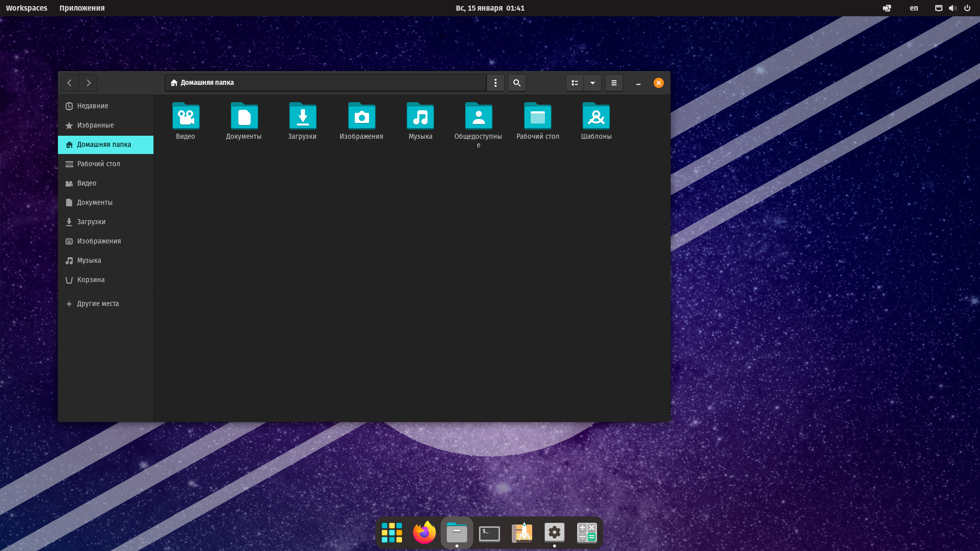Open Недавние in the sidebar
Image resolution: width=980 pixels, height=551 pixels.
[93, 106]
